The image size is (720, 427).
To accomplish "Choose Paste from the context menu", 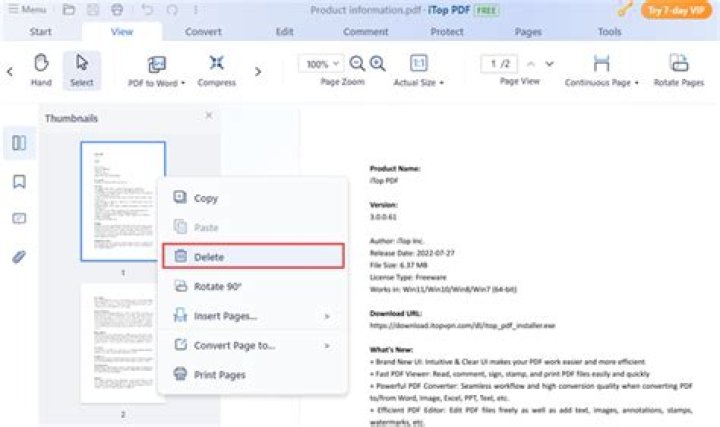I will pos(253,227).
